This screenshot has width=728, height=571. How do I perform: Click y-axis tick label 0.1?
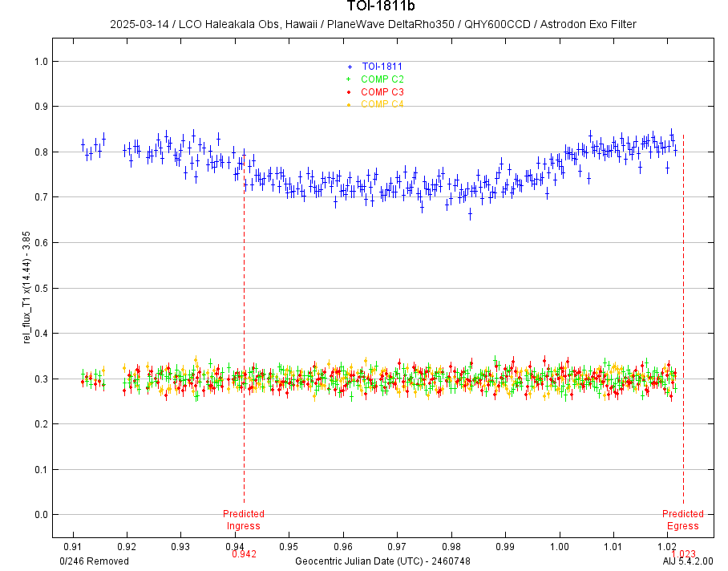tap(42, 469)
